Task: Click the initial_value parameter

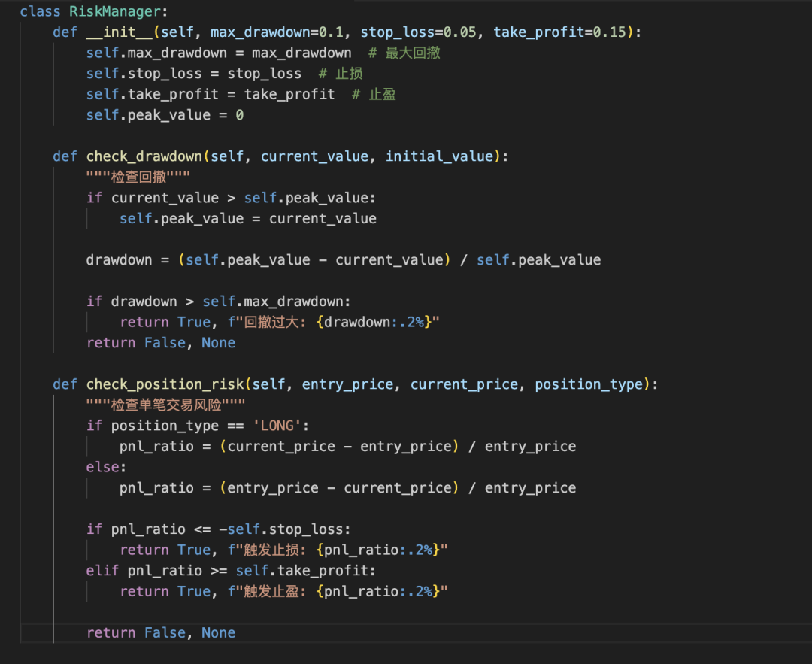Action: pos(440,156)
